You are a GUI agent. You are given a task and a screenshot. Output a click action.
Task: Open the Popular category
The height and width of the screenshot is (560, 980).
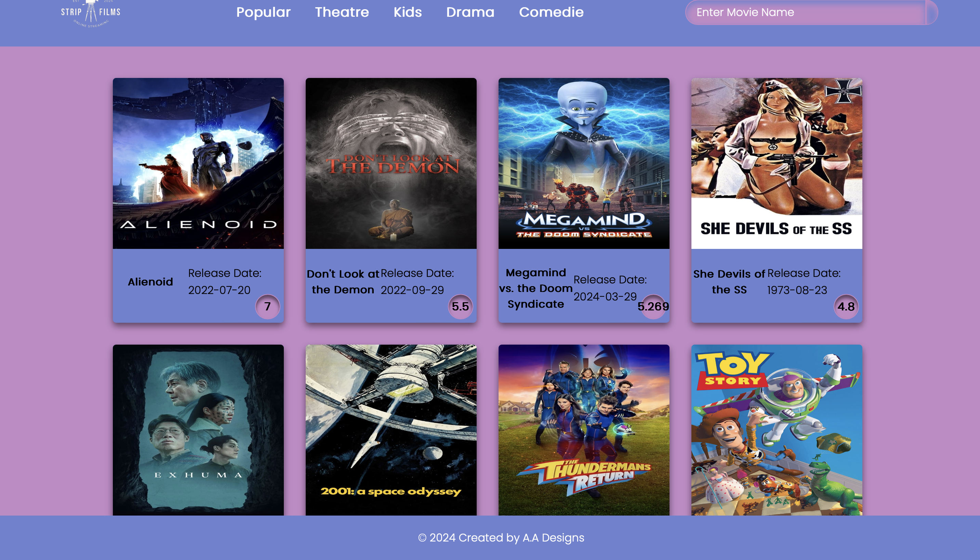[x=263, y=12]
